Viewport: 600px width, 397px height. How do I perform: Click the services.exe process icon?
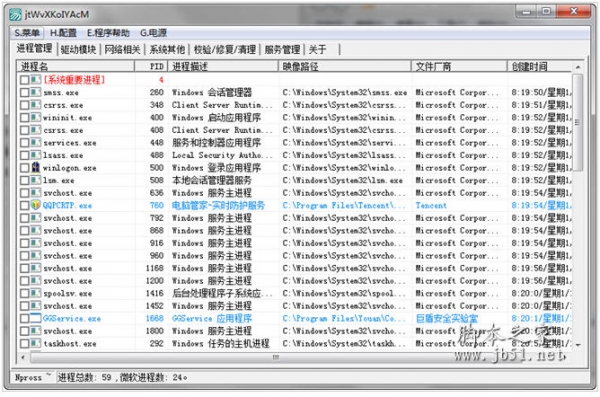point(36,142)
